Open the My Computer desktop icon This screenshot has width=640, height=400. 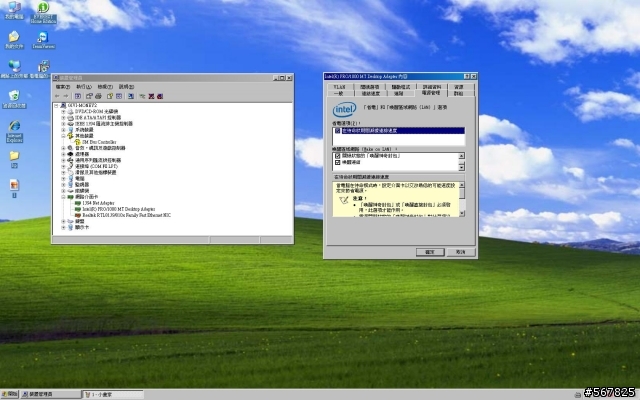pos(14,11)
